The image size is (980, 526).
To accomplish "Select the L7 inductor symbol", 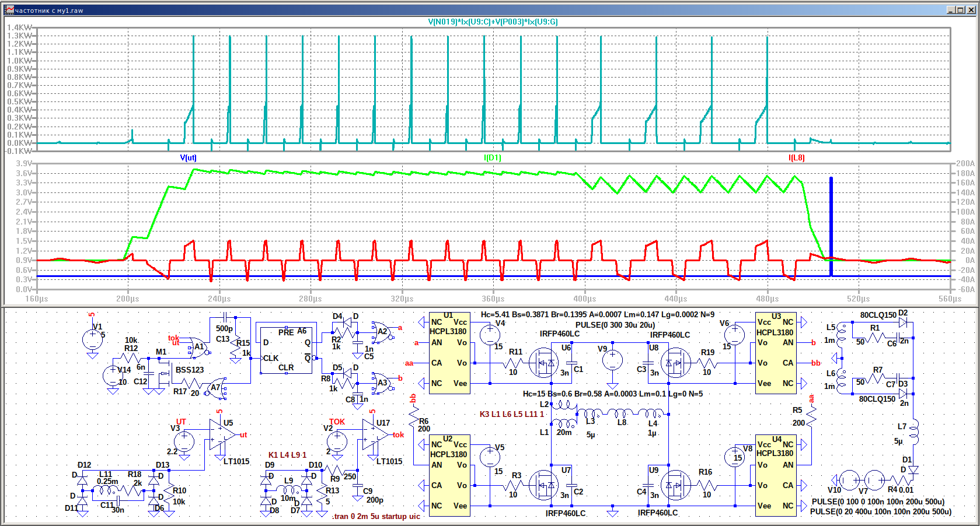I will (x=913, y=433).
